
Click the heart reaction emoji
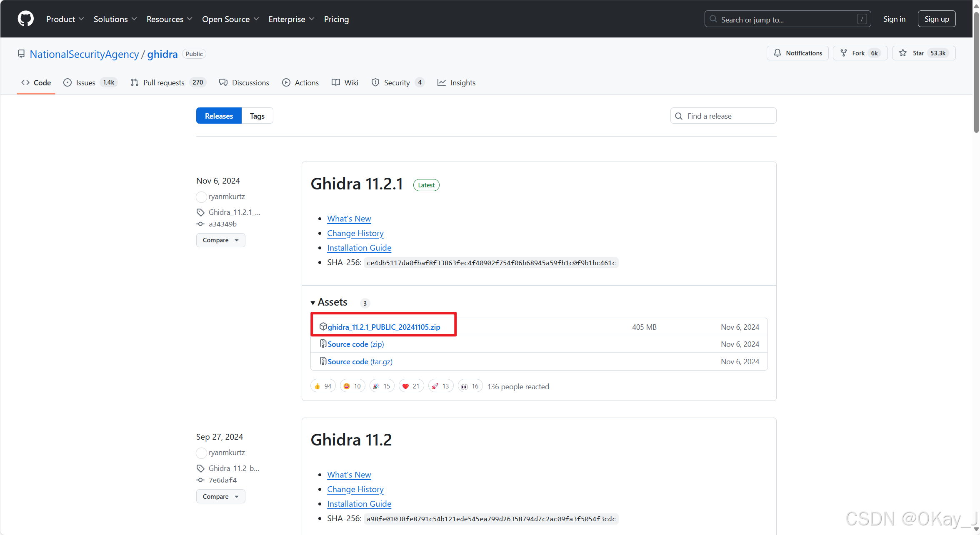pyautogui.click(x=405, y=386)
